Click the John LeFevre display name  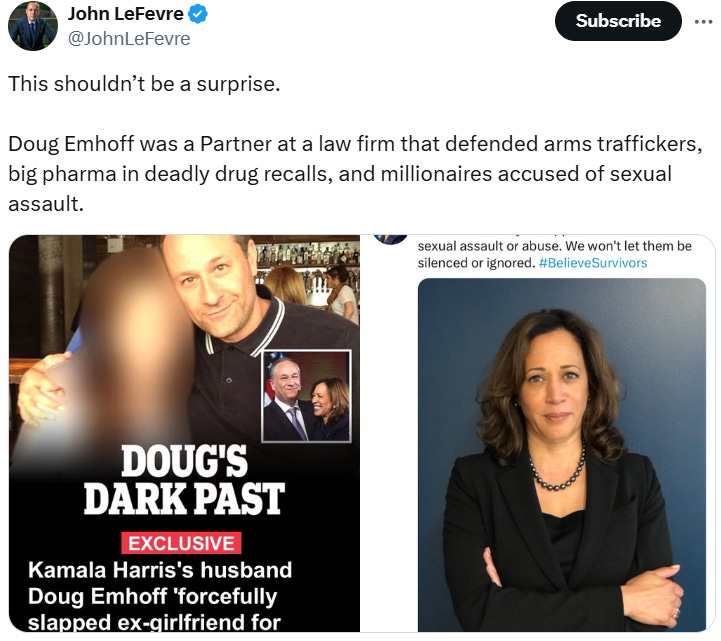click(x=126, y=14)
